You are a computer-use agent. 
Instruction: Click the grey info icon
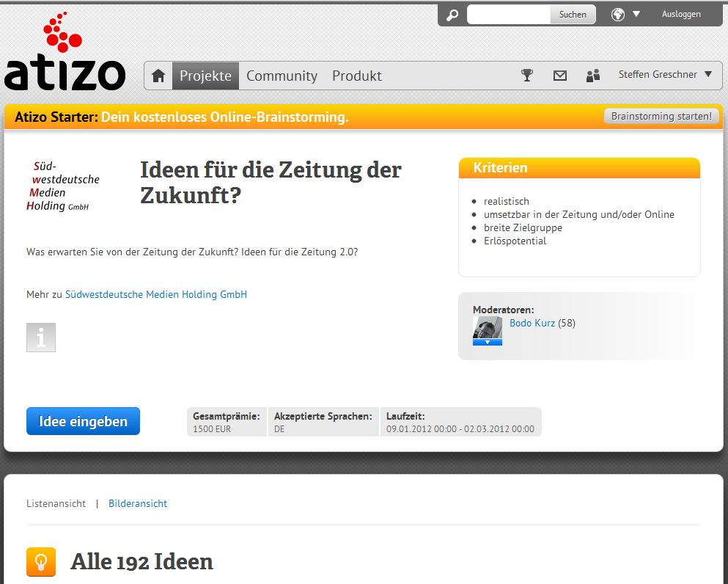coord(41,337)
